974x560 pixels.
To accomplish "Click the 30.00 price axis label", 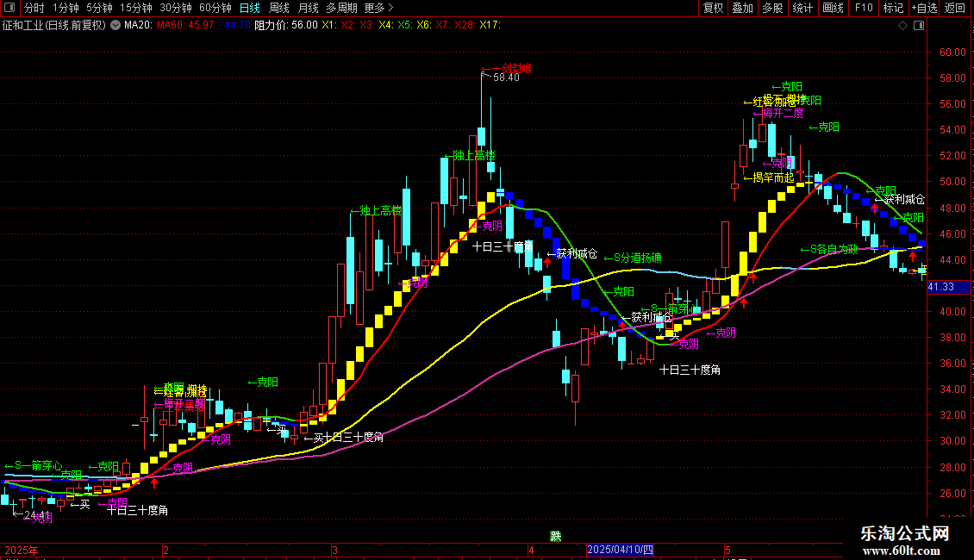I will click(952, 441).
